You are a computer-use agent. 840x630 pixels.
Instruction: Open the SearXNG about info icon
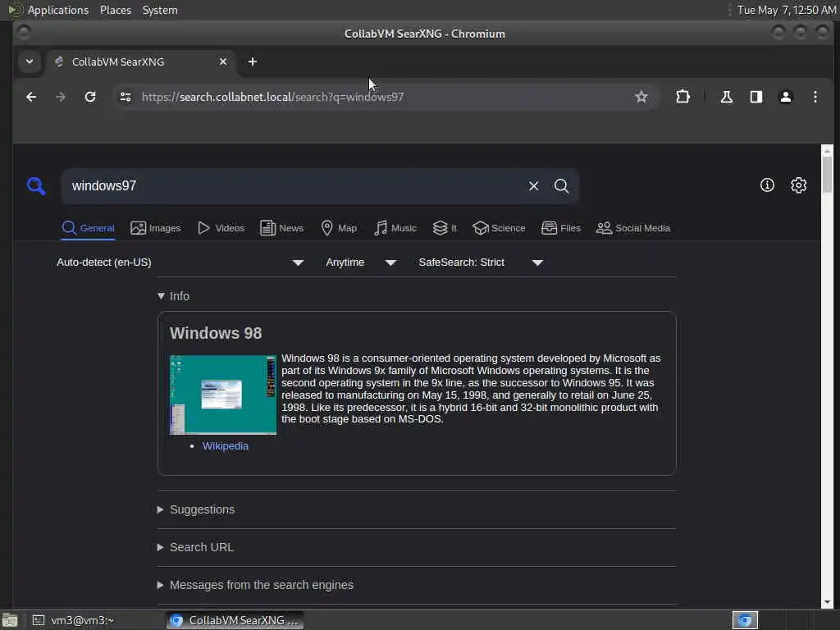[x=767, y=185]
